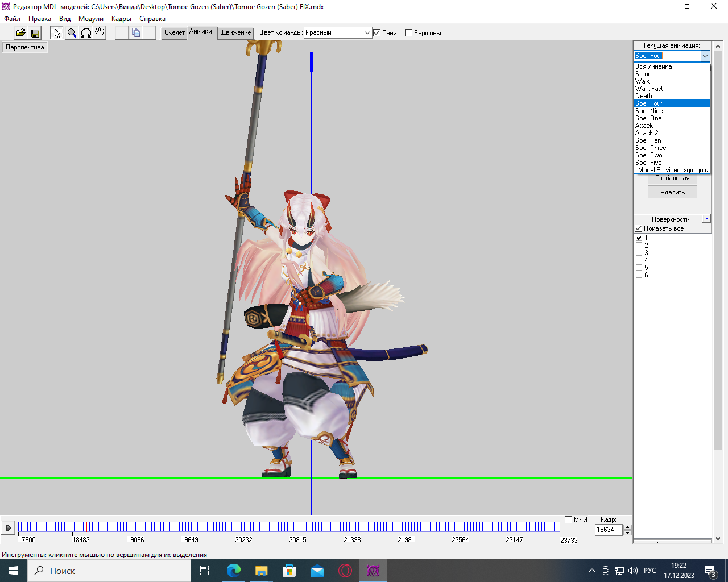Check surface 6 checkbox
The height and width of the screenshot is (582, 728).
639,275
